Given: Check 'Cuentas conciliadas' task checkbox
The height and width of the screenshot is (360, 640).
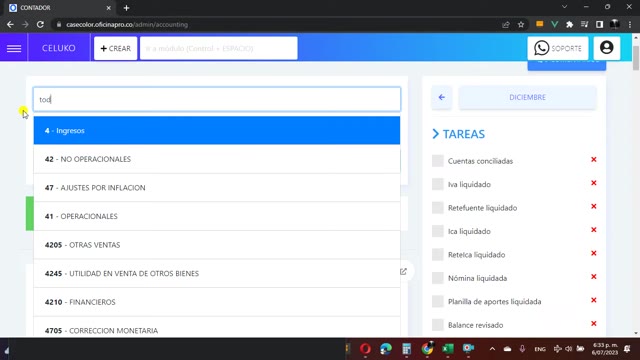Looking at the screenshot, I should (x=438, y=161).
